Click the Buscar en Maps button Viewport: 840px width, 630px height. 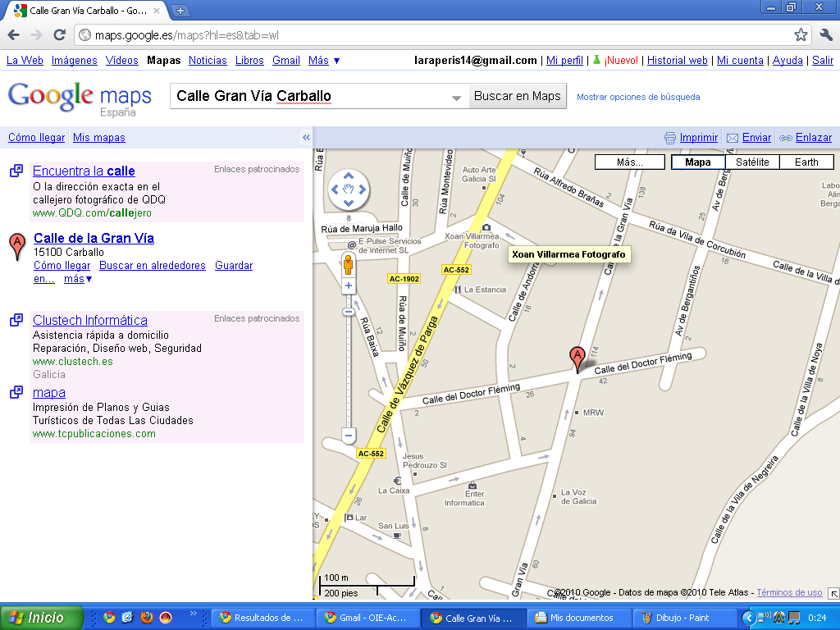[x=518, y=96]
